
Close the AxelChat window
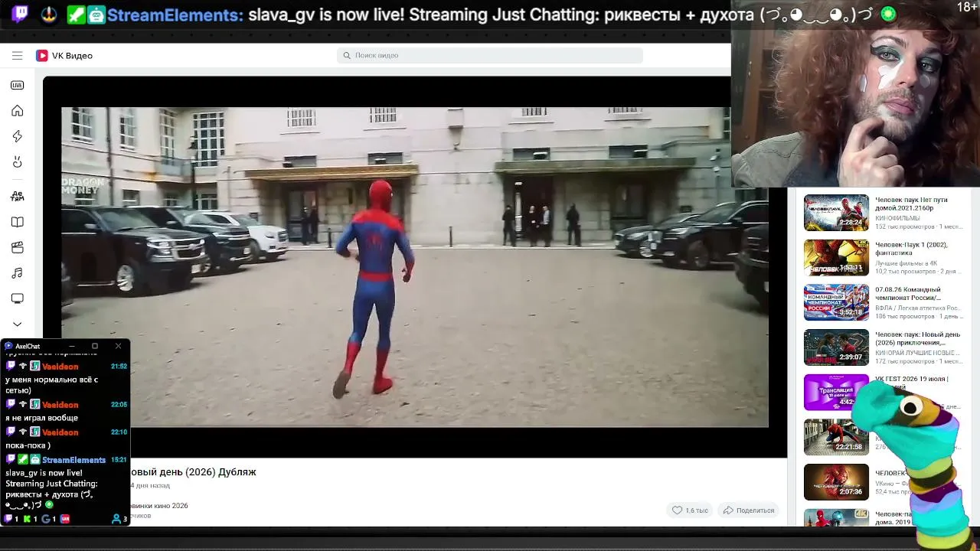click(x=118, y=346)
